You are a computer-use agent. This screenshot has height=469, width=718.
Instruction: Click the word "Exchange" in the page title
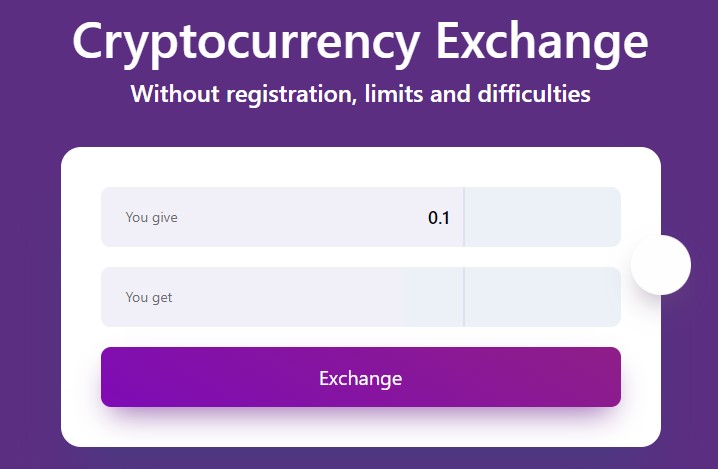[541, 42]
